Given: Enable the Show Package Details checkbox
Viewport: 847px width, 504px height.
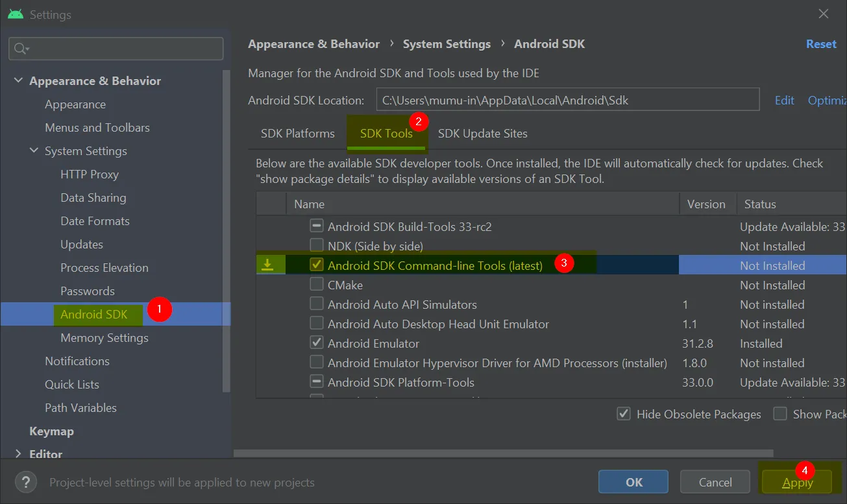Looking at the screenshot, I should click(x=780, y=414).
